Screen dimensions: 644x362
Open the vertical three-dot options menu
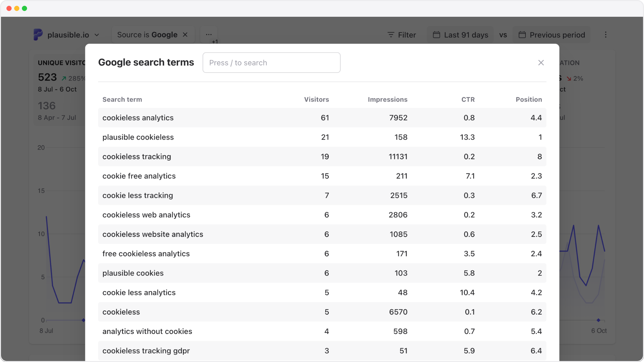(606, 35)
